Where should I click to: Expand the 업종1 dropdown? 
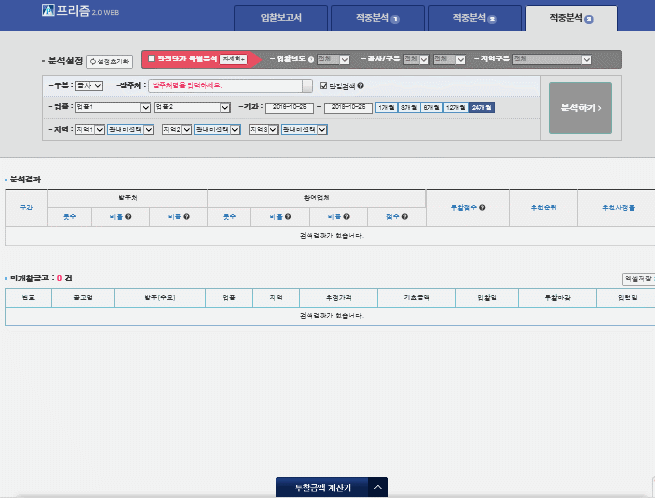coord(113,107)
